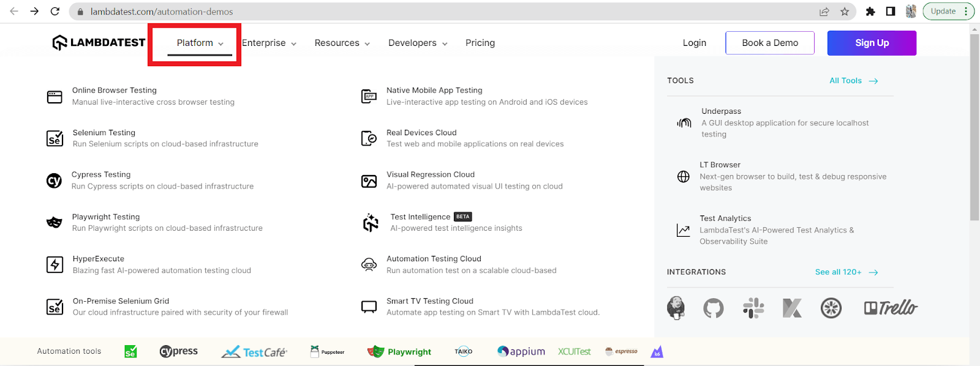
Task: Select Online Browser Testing menu entry
Action: (115, 91)
